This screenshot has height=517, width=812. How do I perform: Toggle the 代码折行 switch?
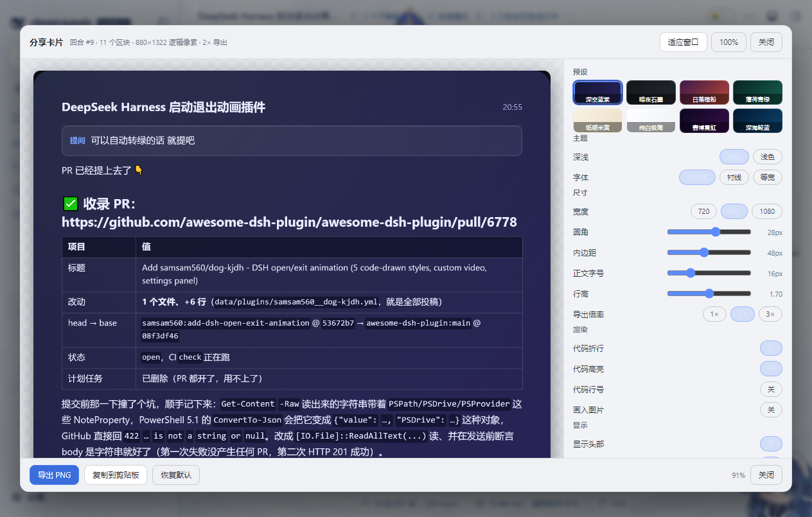pos(771,349)
